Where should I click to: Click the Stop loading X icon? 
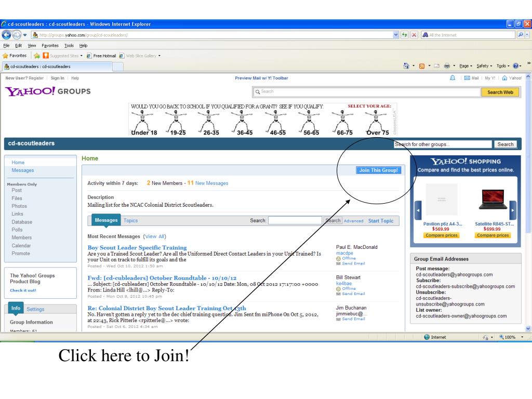coord(414,35)
